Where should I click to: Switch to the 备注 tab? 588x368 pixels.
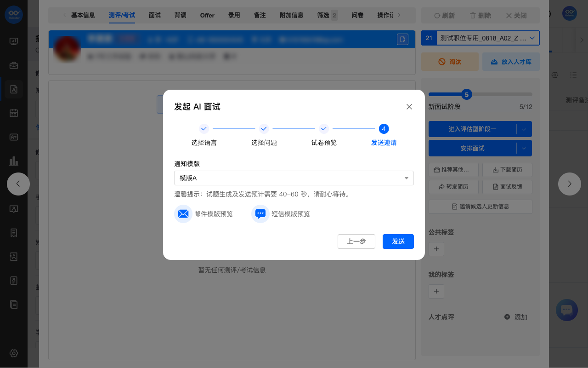pos(260,15)
